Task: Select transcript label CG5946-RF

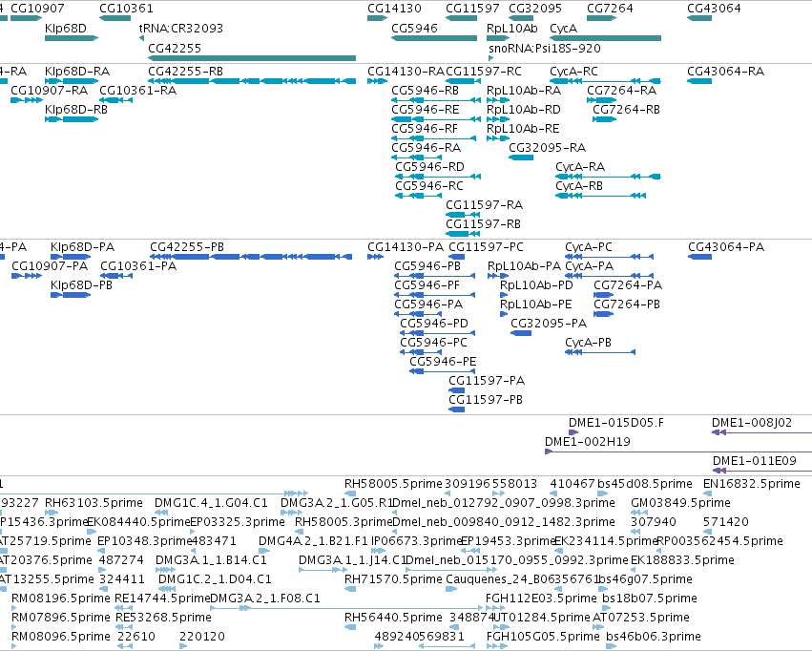Action: (x=424, y=129)
